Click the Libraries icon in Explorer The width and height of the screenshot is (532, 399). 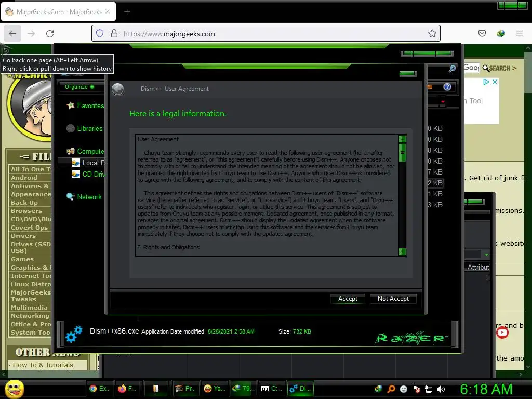(71, 128)
